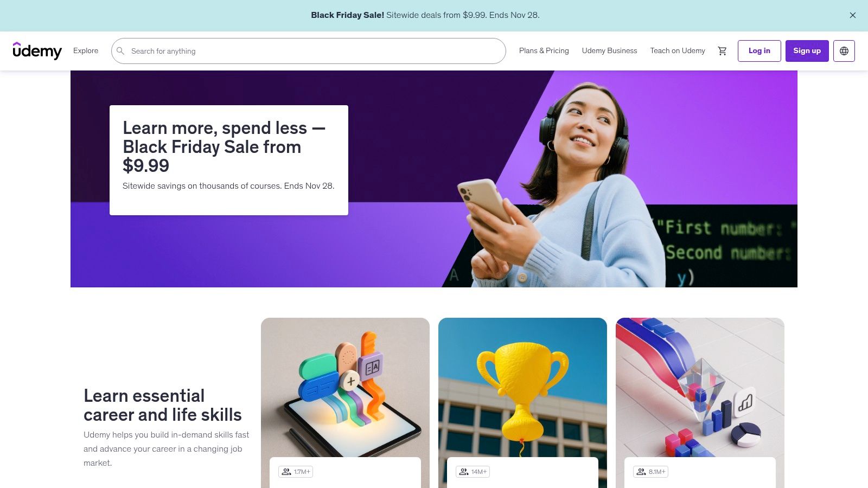Screen dimensions: 868x488
Task: Dismiss the Black Friday Sale banner
Action: click(853, 15)
